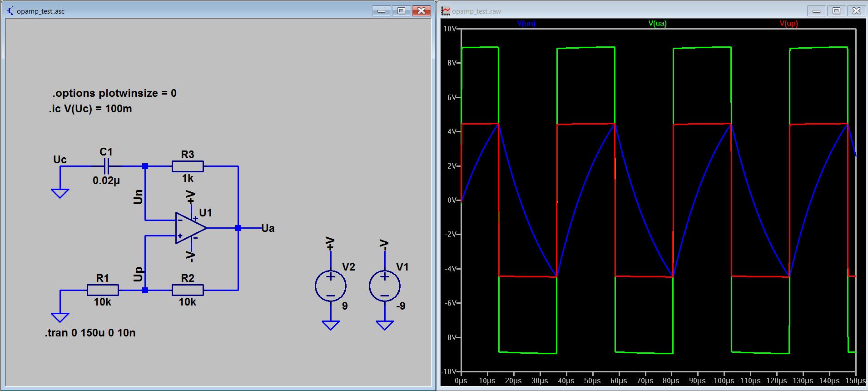Viewport: 868px width, 391px height.
Task: Click the '.options plotwinsize = 0' directive
Action: [114, 93]
